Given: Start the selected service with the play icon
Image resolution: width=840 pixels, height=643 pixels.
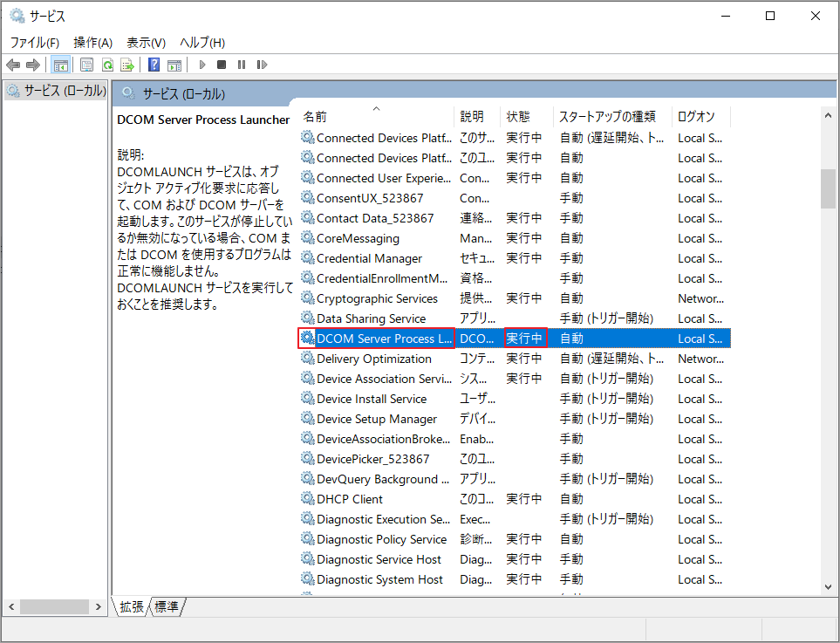Looking at the screenshot, I should pyautogui.click(x=201, y=65).
